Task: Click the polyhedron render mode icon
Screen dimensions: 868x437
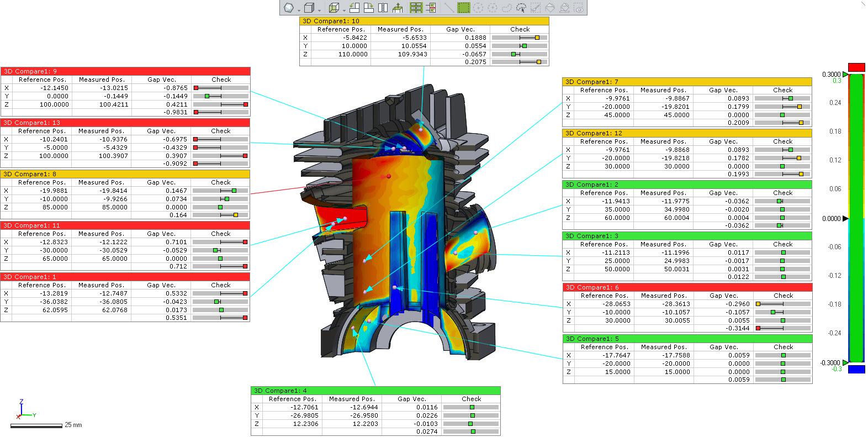Action: click(288, 8)
